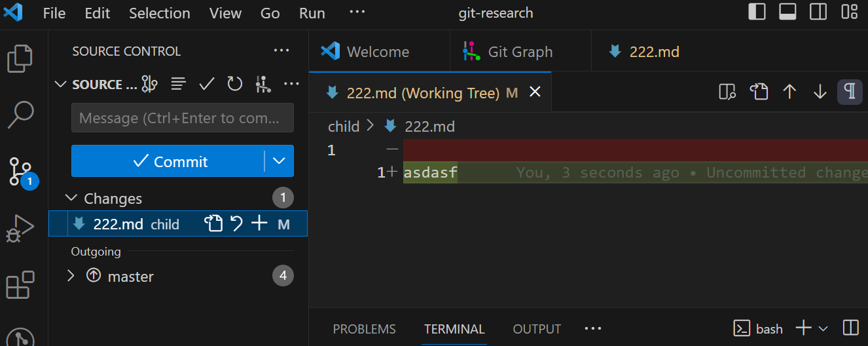This screenshot has width=868, height=346.
Task: Stage changes for 222.md with plus icon
Action: point(259,224)
